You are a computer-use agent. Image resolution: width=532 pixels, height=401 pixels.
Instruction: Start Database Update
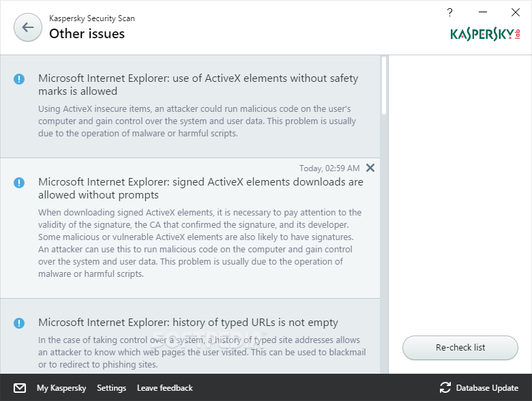pyautogui.click(x=487, y=388)
